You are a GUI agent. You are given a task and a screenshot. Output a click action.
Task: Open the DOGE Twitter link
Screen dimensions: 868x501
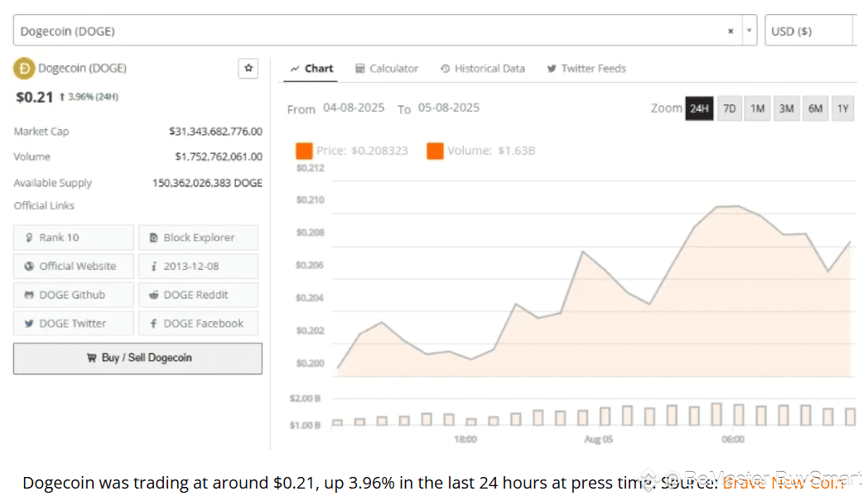pos(74,323)
